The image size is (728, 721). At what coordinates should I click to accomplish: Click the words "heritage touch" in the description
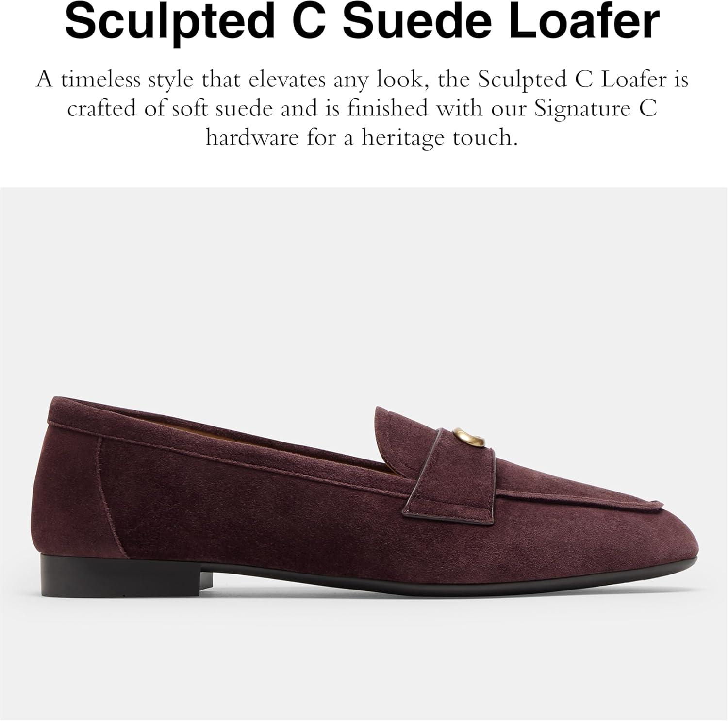coord(438,138)
